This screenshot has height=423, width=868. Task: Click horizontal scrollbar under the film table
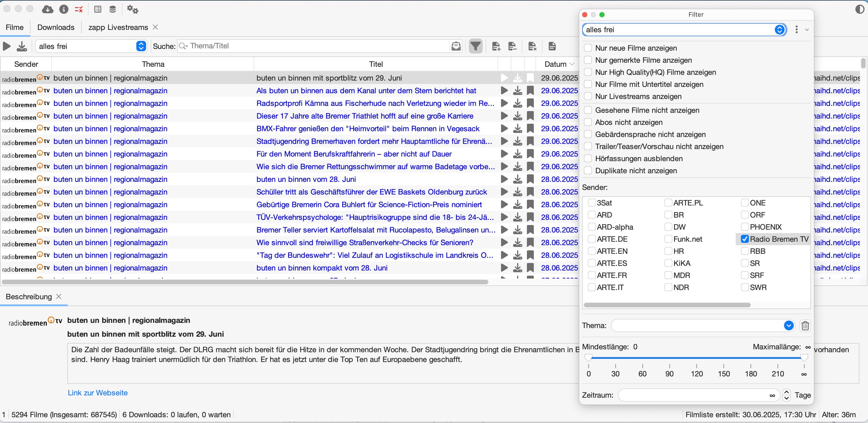(x=245, y=282)
